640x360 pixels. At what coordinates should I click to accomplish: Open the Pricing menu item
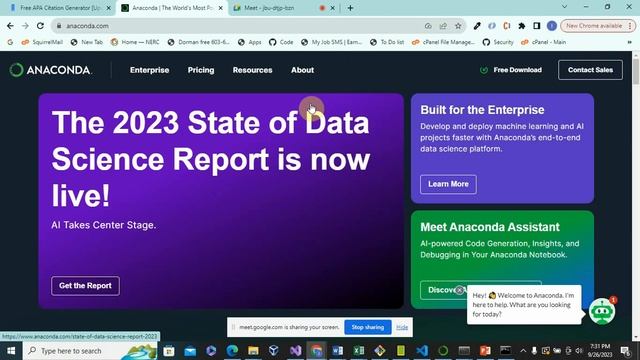point(201,70)
